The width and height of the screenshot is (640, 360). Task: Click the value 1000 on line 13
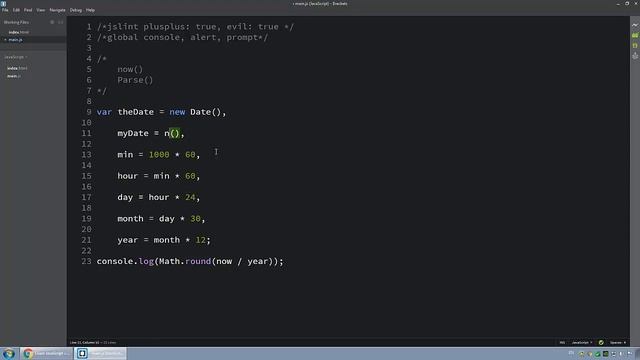(159, 154)
